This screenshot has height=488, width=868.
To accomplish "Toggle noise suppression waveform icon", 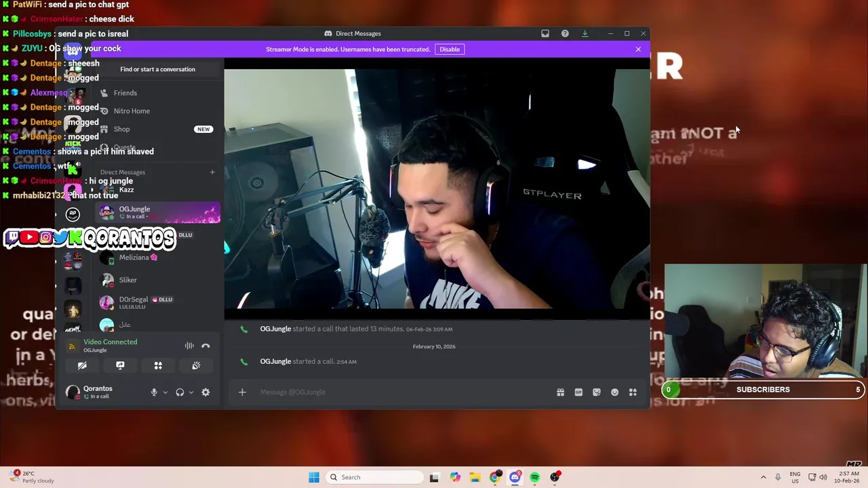I will (x=189, y=346).
